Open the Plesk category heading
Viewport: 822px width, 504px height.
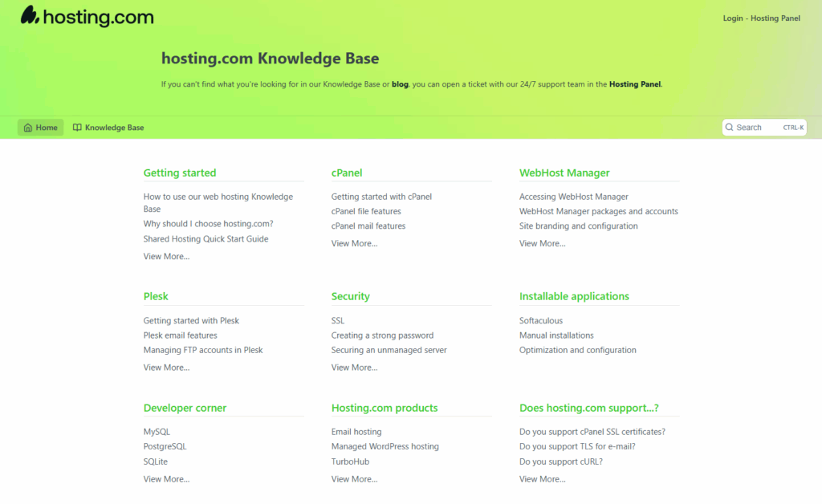tap(156, 296)
